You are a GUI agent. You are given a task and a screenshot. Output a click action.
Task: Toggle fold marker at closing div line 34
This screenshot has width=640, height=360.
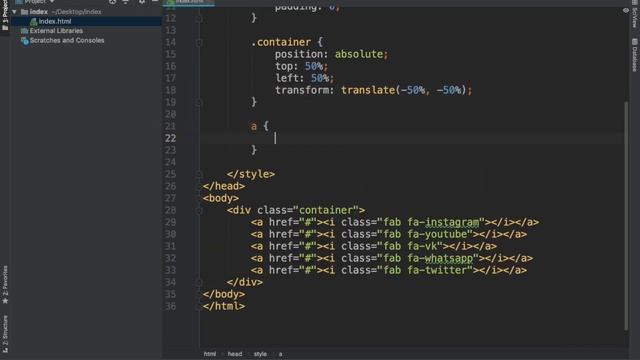tap(199, 282)
